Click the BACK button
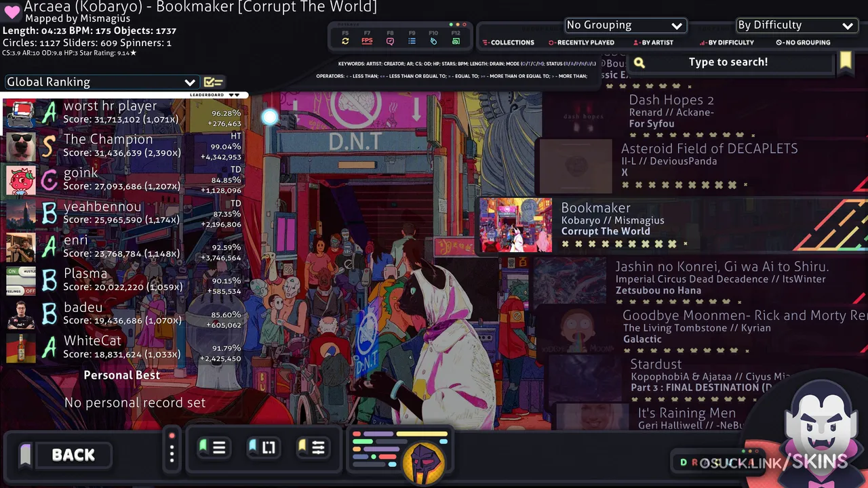The image size is (868, 488). tap(73, 455)
